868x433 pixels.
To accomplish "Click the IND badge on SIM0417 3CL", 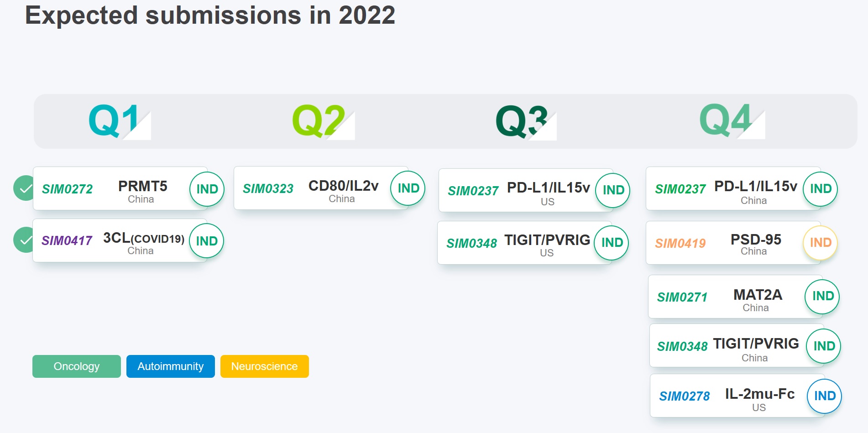I will 207,241.
